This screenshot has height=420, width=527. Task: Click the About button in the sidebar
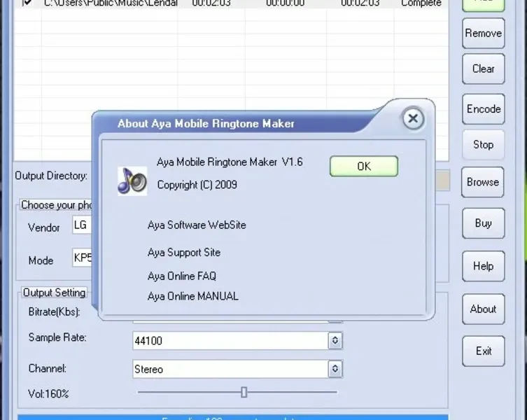(484, 309)
